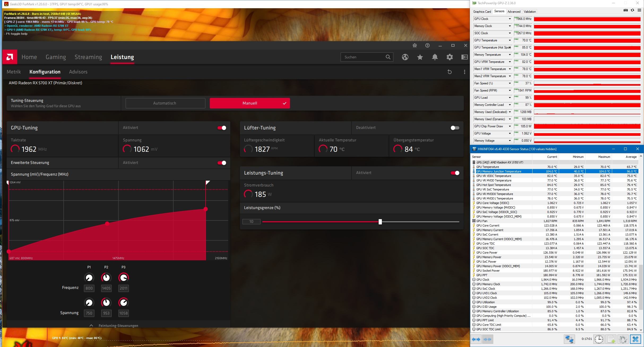Reset HWiNFO timer with clock icon
644x347 pixels.
tap(599, 339)
